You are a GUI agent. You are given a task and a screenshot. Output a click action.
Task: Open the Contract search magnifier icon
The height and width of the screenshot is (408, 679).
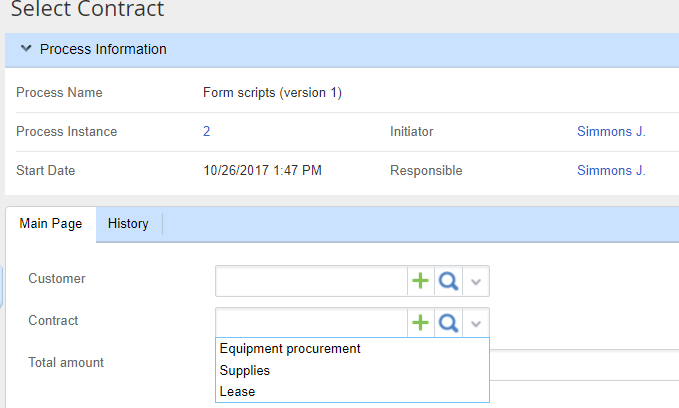pyautogui.click(x=449, y=322)
